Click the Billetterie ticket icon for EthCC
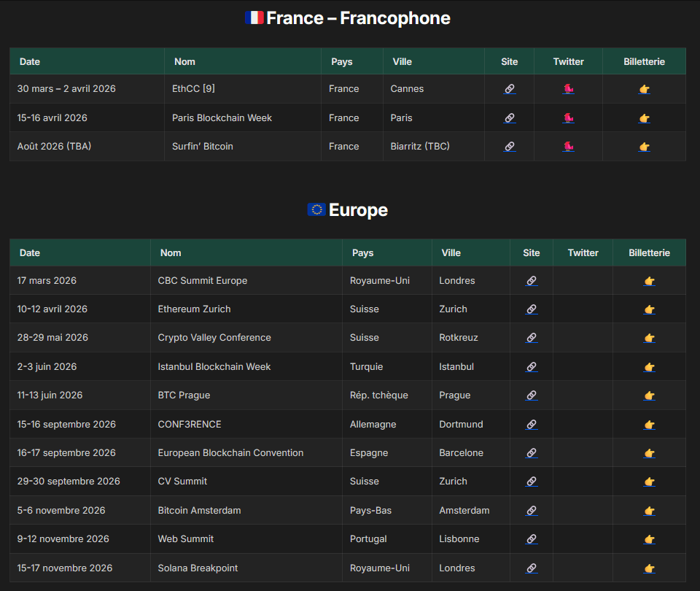The width and height of the screenshot is (700, 591). pyautogui.click(x=644, y=88)
